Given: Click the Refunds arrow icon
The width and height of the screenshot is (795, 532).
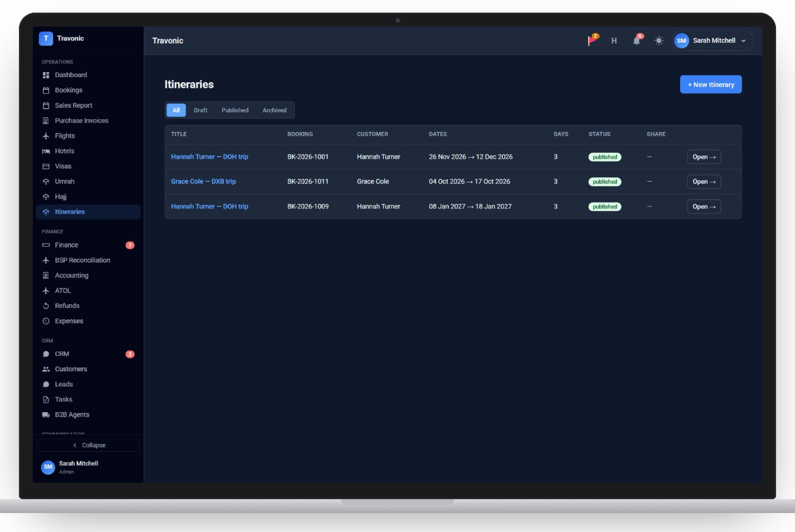Looking at the screenshot, I should point(46,305).
